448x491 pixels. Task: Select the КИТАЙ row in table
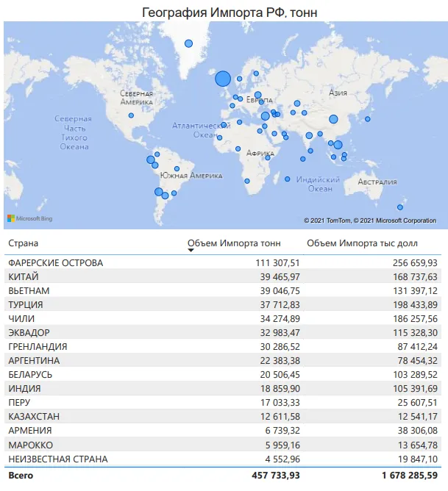point(23,276)
